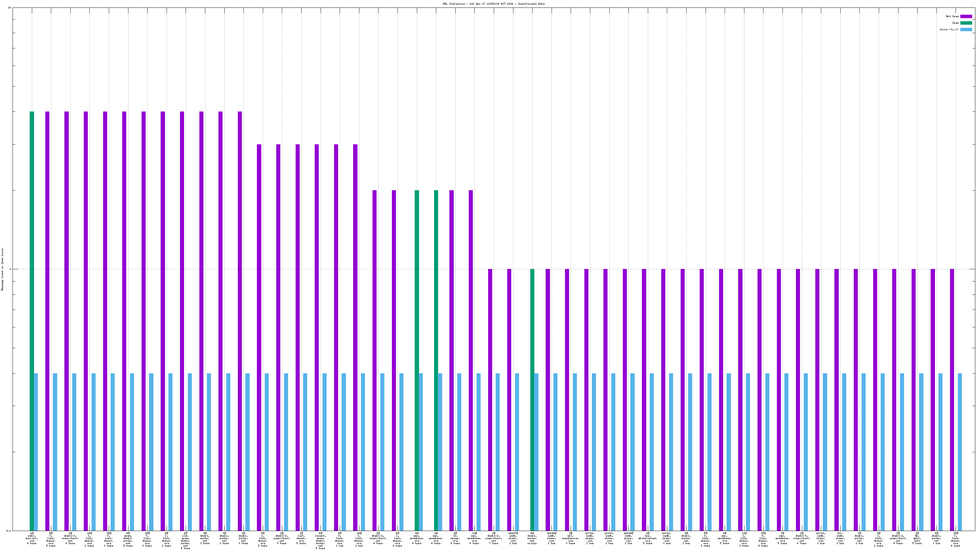Click the recent.spam.dnsbl.sorbs.net x-axis label

pos(320,540)
